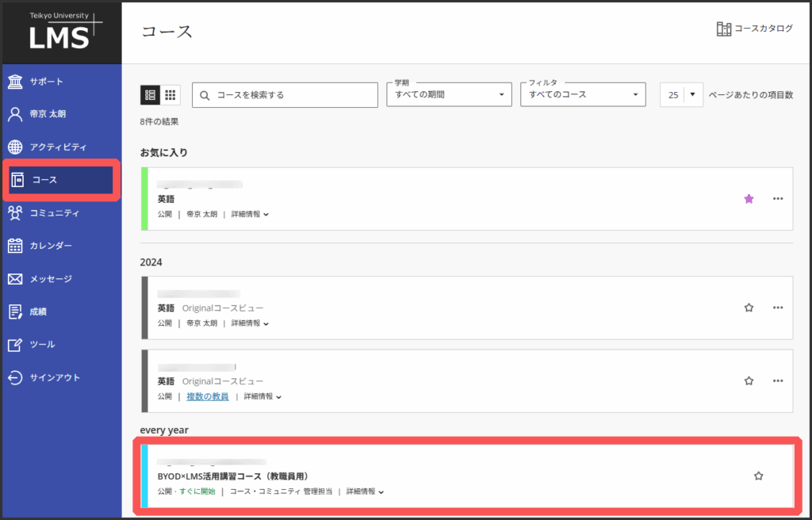Favorite the first 2024 英語 course
This screenshot has height=520, width=812.
pos(749,308)
